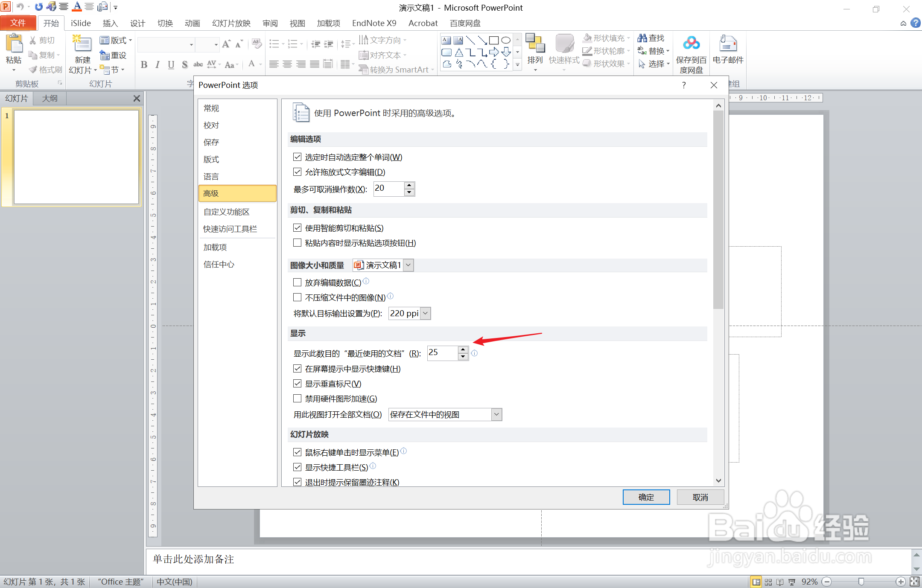The height and width of the screenshot is (588, 922).
Task: Click Align text left icon
Action: pos(274,64)
